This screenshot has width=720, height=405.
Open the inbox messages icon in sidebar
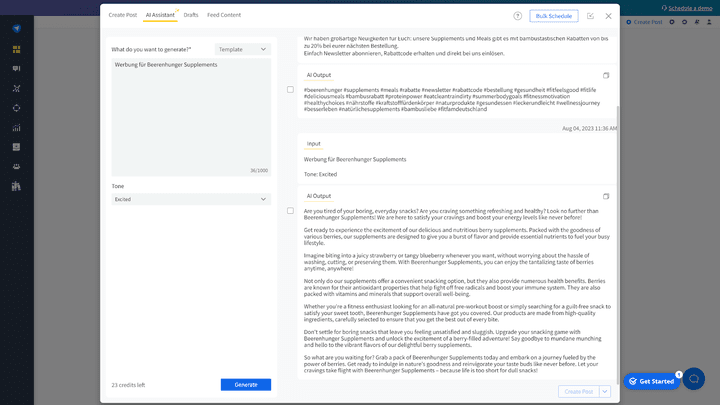[17, 68]
